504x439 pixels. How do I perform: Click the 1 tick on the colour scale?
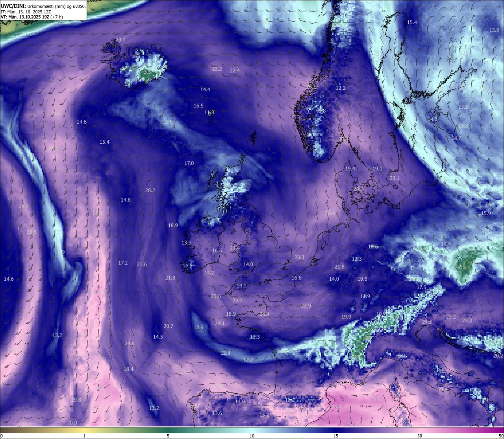pyautogui.click(x=84, y=436)
